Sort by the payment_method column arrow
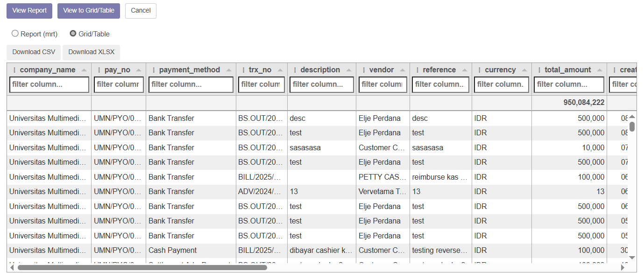This screenshot has width=644, height=279. click(x=228, y=70)
